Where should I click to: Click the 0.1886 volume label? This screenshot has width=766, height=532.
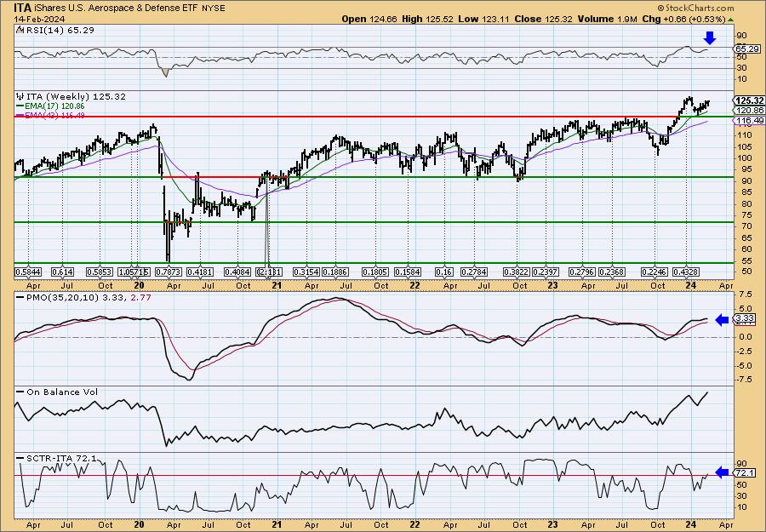pos(334,272)
